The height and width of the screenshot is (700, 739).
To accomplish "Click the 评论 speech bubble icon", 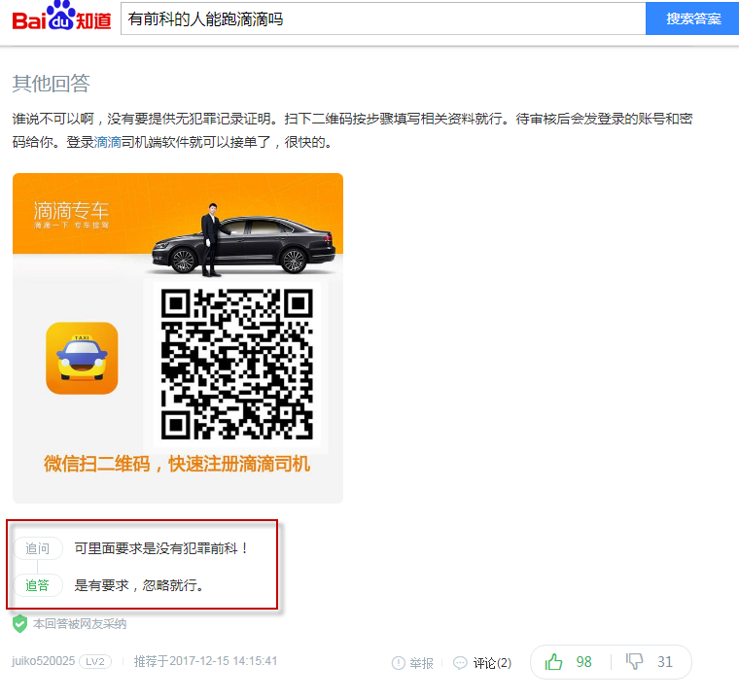I will tap(460, 663).
